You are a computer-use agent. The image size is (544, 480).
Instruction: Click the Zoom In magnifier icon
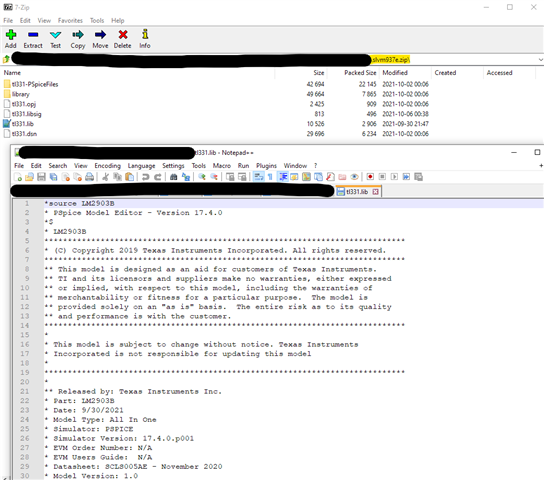tap(202, 177)
